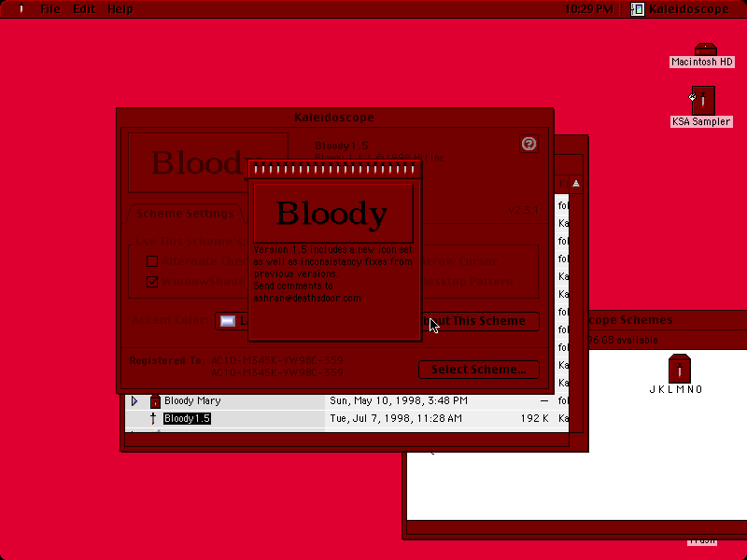
Task: Click the Bloody1.5 scheme file icon
Action: [x=153, y=418]
